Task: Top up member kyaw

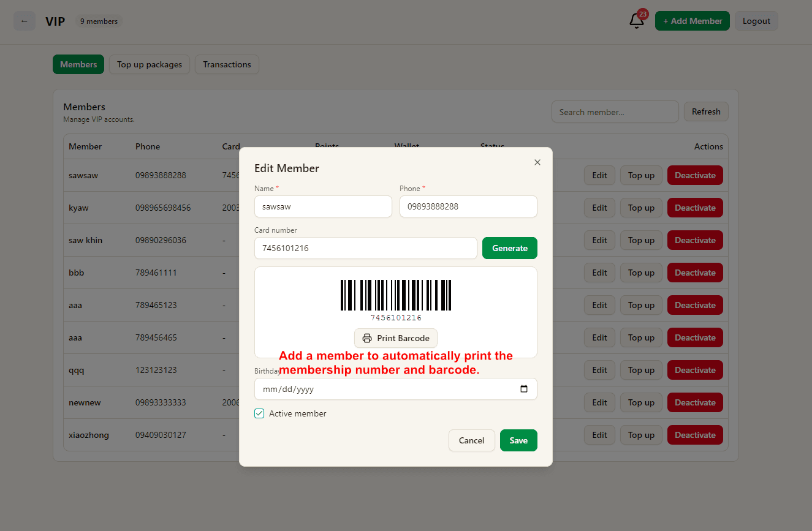Action: [x=641, y=208]
